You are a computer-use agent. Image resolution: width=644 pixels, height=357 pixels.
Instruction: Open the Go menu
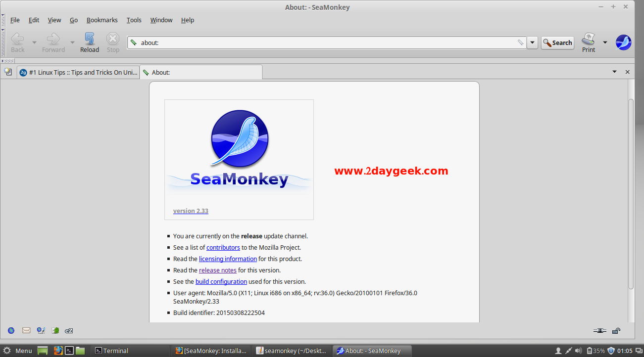(74, 20)
